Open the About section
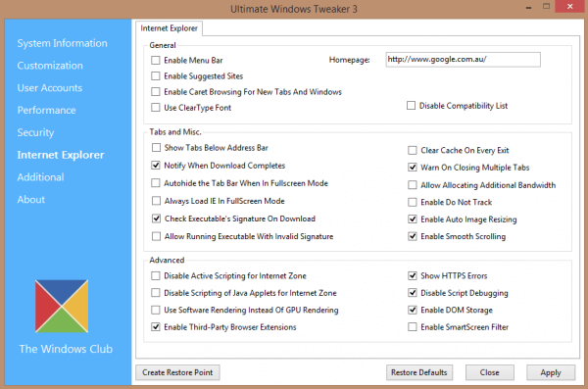 point(31,200)
